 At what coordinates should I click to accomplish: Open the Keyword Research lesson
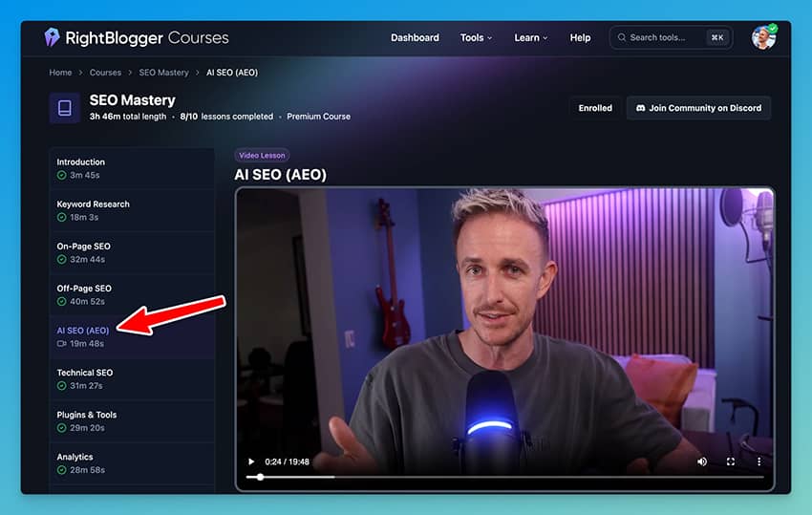93,210
